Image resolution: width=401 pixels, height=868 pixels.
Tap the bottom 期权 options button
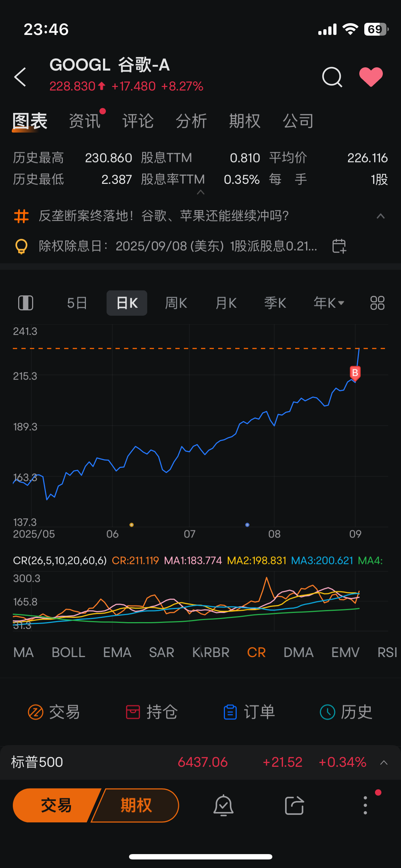click(136, 805)
